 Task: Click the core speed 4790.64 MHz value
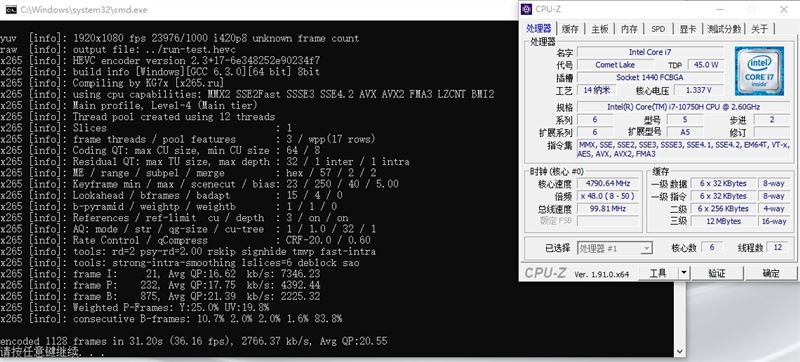608,183
